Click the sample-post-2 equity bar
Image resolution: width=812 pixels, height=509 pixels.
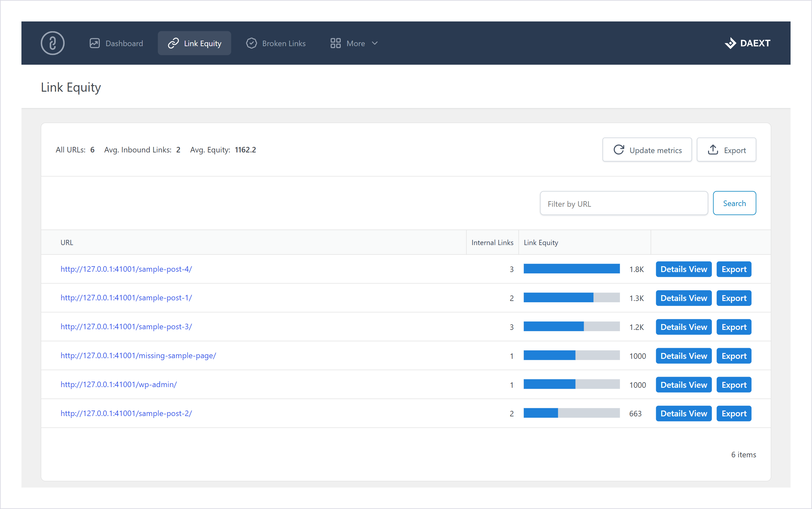[x=572, y=413]
